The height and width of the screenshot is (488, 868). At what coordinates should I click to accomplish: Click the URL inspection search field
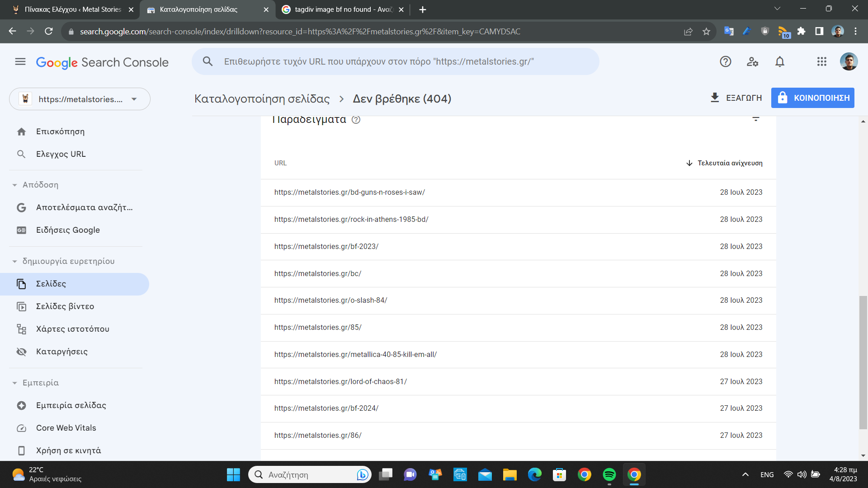396,61
